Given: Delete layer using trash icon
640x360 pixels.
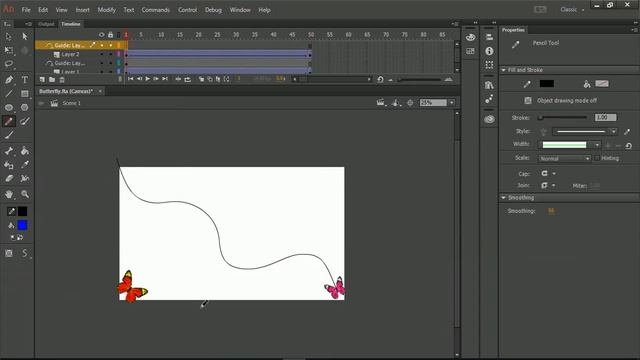Looking at the screenshot, I should [62, 80].
